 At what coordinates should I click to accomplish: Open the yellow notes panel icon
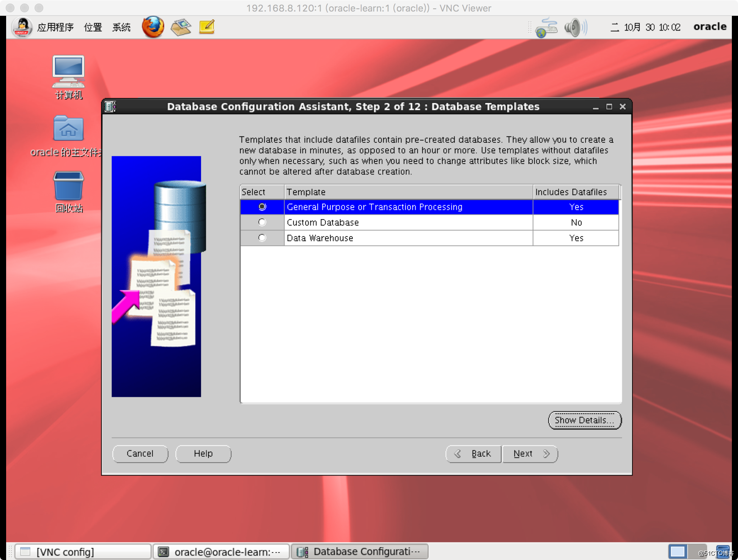coord(207,27)
